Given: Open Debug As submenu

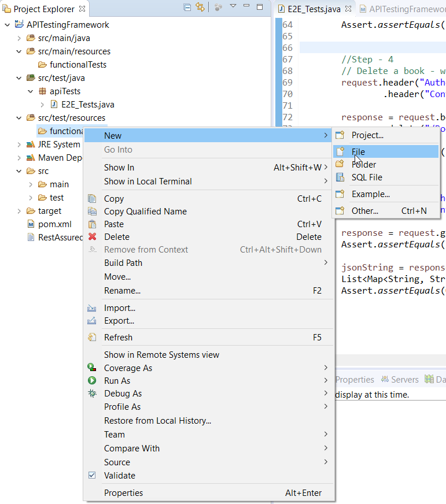Looking at the screenshot, I should (208, 394).
